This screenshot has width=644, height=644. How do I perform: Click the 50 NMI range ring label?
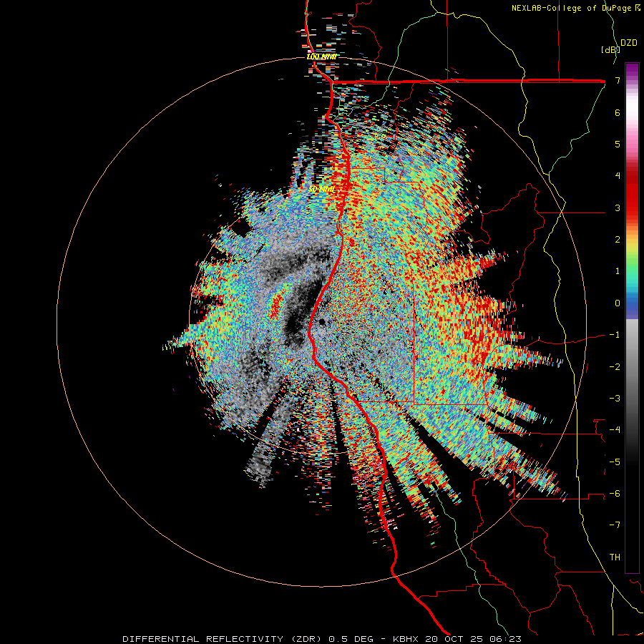point(322,189)
